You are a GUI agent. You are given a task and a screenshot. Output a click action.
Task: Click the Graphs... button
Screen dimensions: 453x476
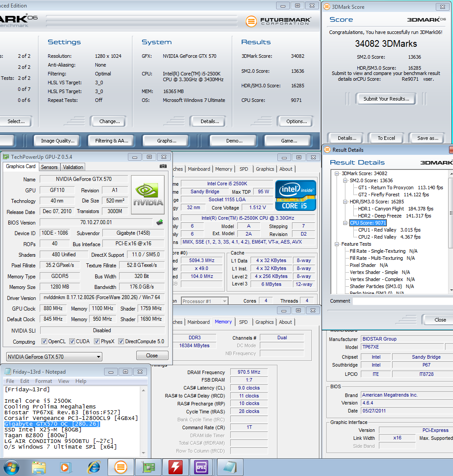pos(166,141)
